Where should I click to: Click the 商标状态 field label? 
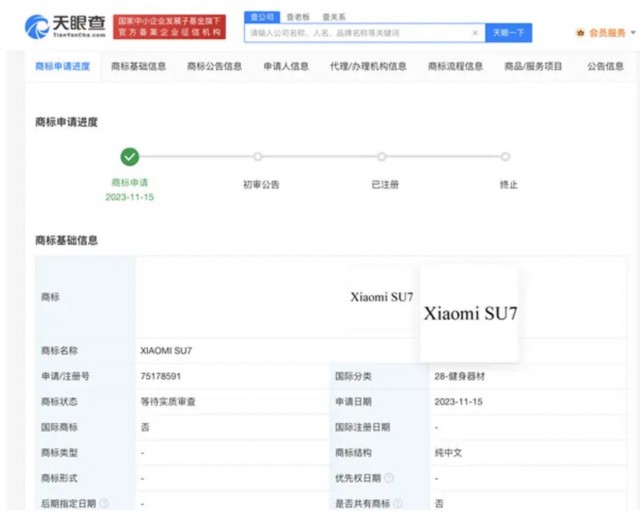click(59, 402)
